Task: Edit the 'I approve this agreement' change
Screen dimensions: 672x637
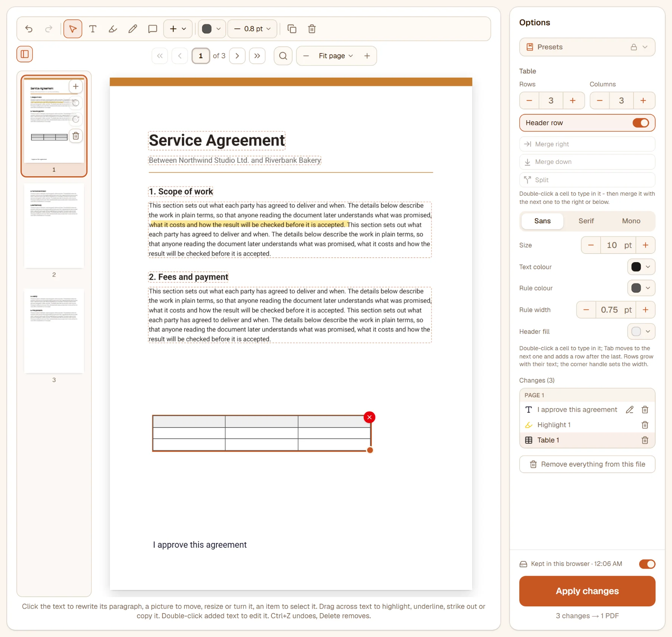Action: click(x=629, y=410)
